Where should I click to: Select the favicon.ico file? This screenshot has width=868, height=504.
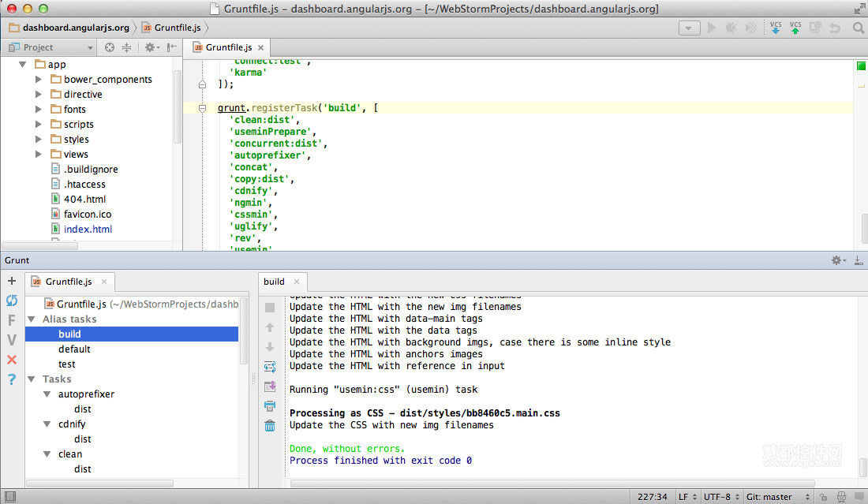81,214
